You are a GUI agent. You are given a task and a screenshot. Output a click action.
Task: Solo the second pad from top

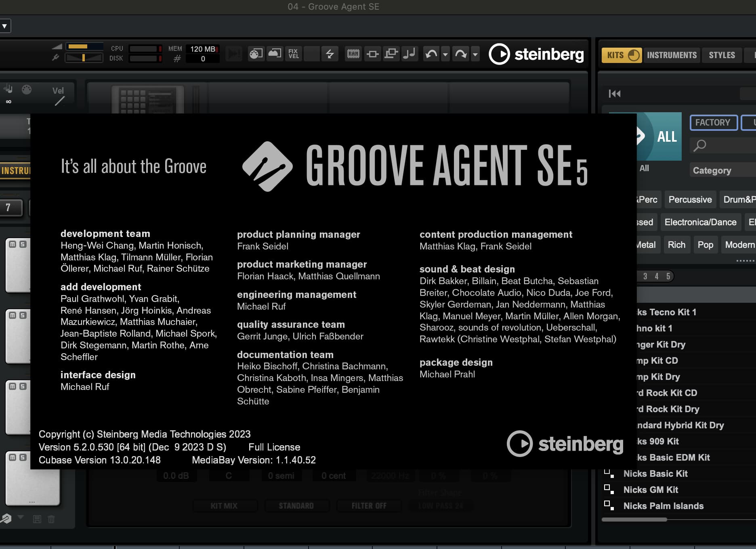[23, 315]
